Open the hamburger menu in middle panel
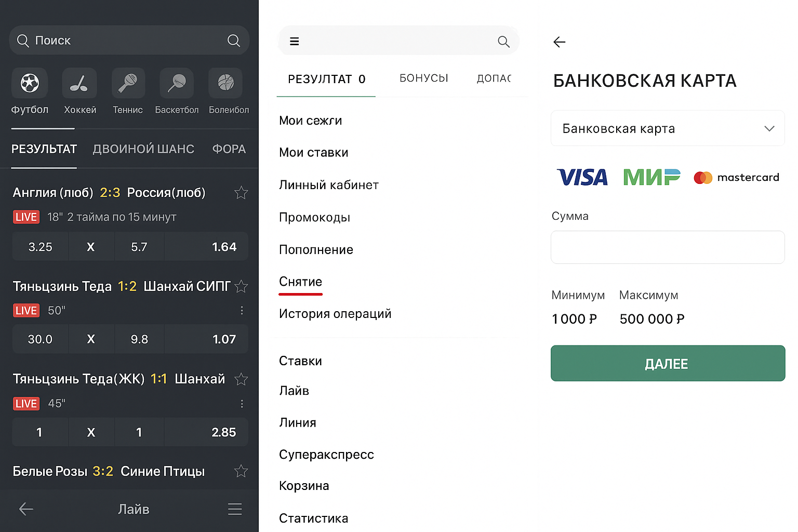This screenshot has height=532, width=798. tap(294, 42)
